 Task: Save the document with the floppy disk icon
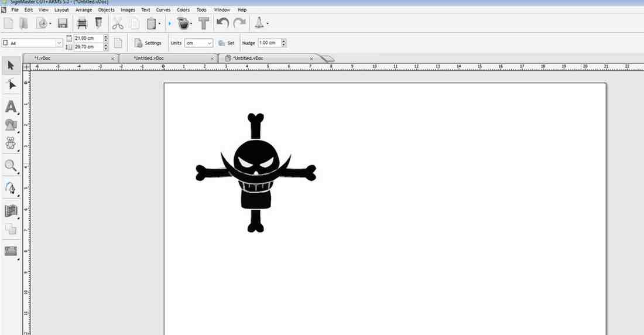pyautogui.click(x=63, y=23)
